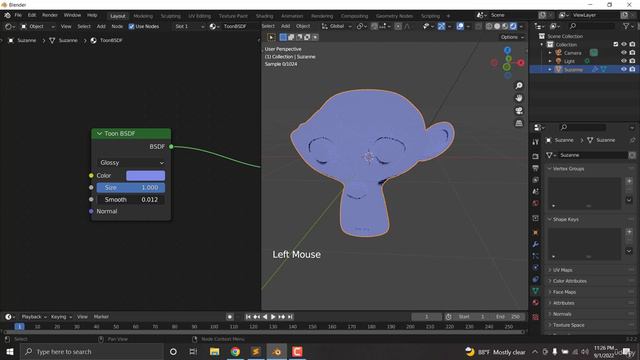
Task: Select the zoom magnifier icon in the viewport
Action: click(519, 86)
